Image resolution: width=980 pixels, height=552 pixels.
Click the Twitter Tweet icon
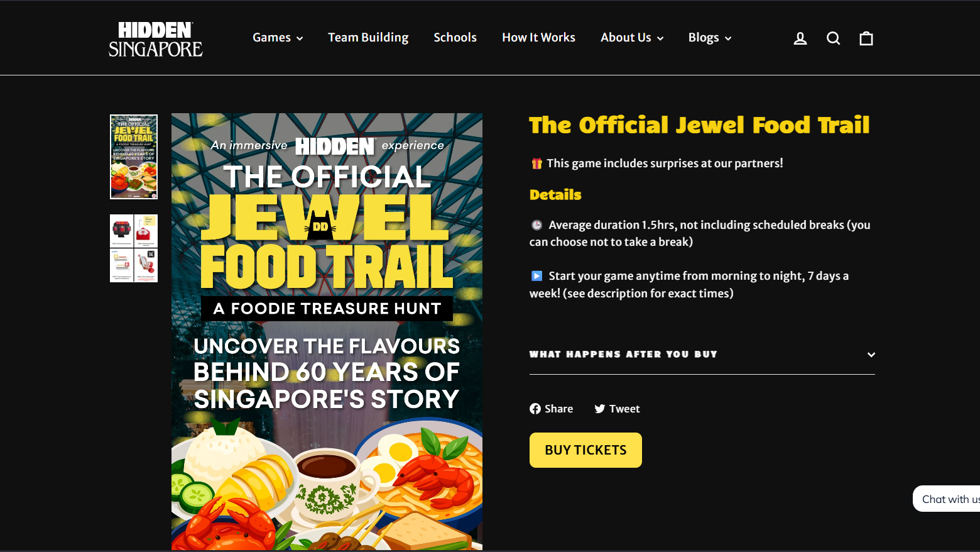click(600, 409)
